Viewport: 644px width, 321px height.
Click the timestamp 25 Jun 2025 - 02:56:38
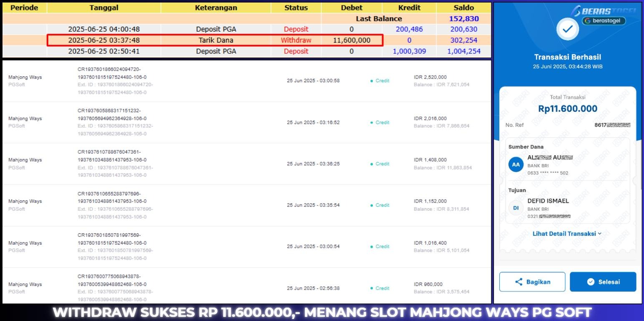click(313, 288)
